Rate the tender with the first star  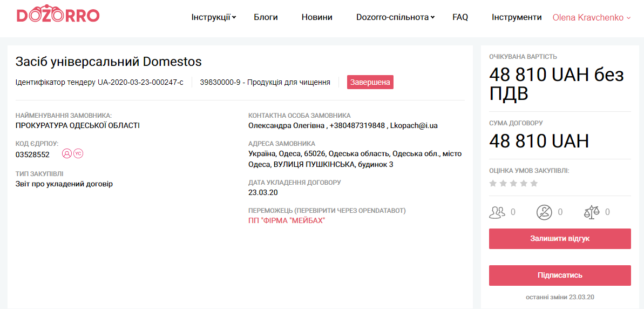[493, 183]
